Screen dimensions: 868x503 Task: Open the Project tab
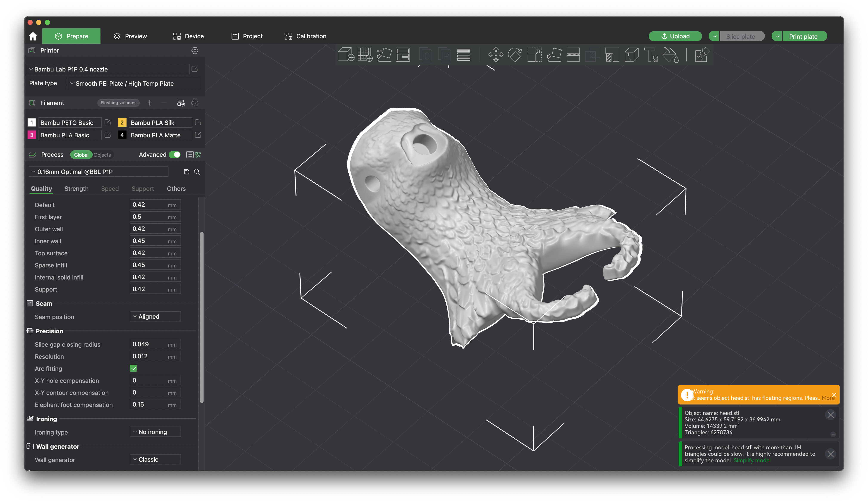pos(247,36)
